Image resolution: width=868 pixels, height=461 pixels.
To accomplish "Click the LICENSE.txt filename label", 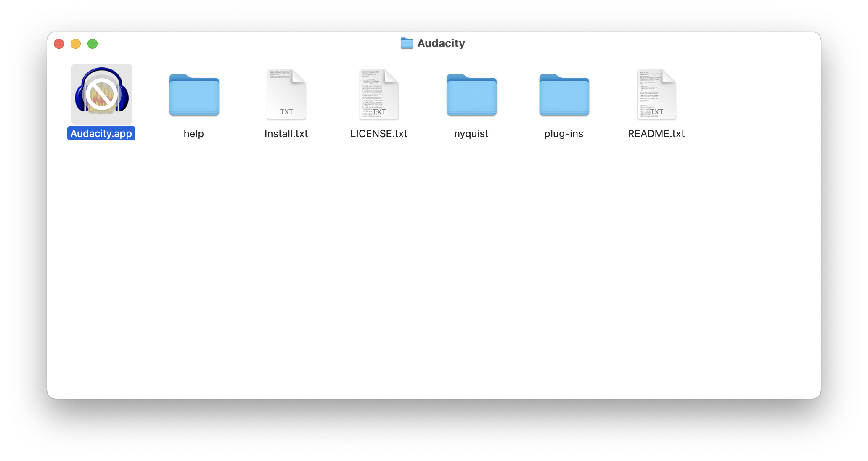I will [379, 133].
